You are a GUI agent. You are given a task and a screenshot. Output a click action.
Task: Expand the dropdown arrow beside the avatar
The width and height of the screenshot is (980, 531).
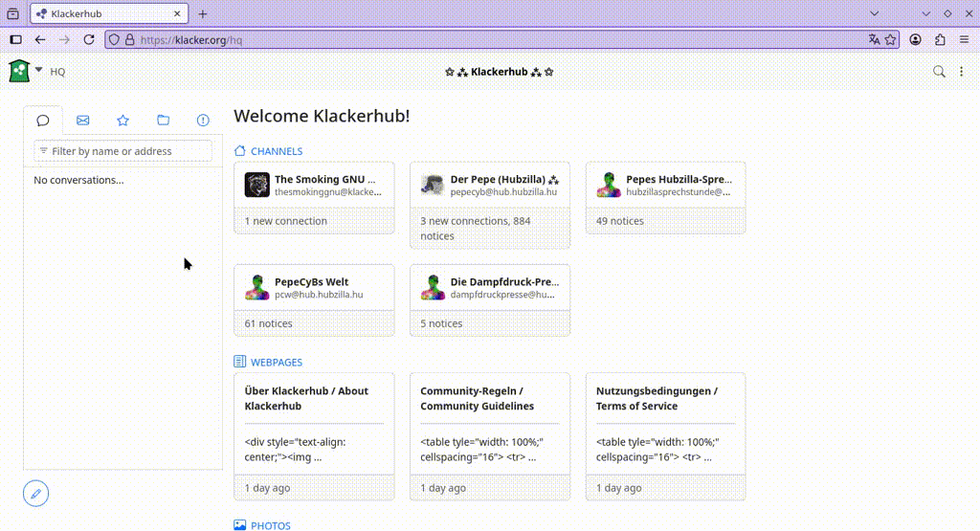[x=39, y=70]
